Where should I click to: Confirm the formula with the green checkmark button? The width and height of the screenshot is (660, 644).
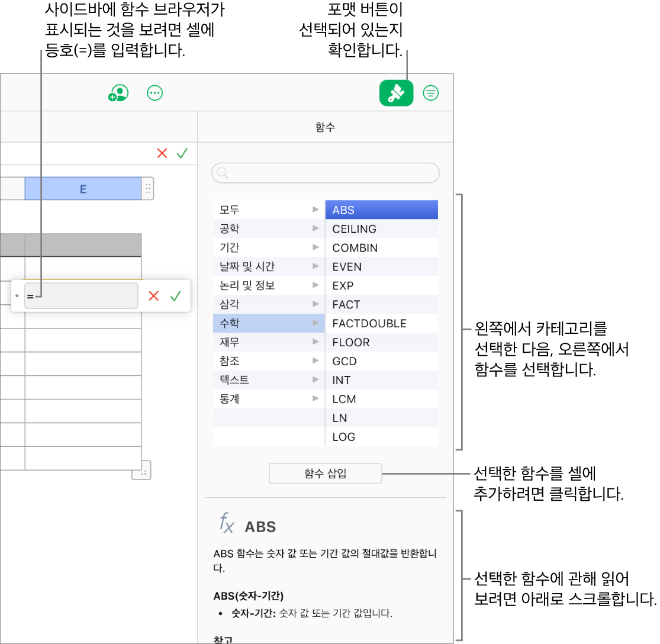point(175,296)
